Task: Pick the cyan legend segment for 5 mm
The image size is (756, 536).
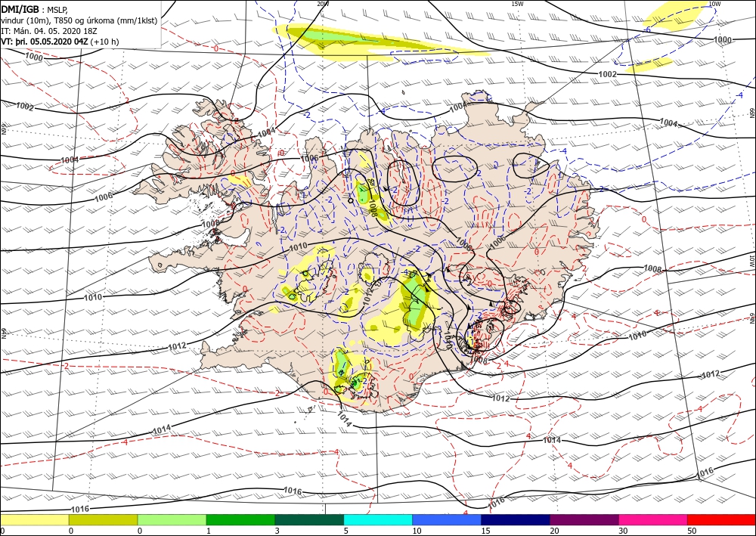Action: coord(378,519)
